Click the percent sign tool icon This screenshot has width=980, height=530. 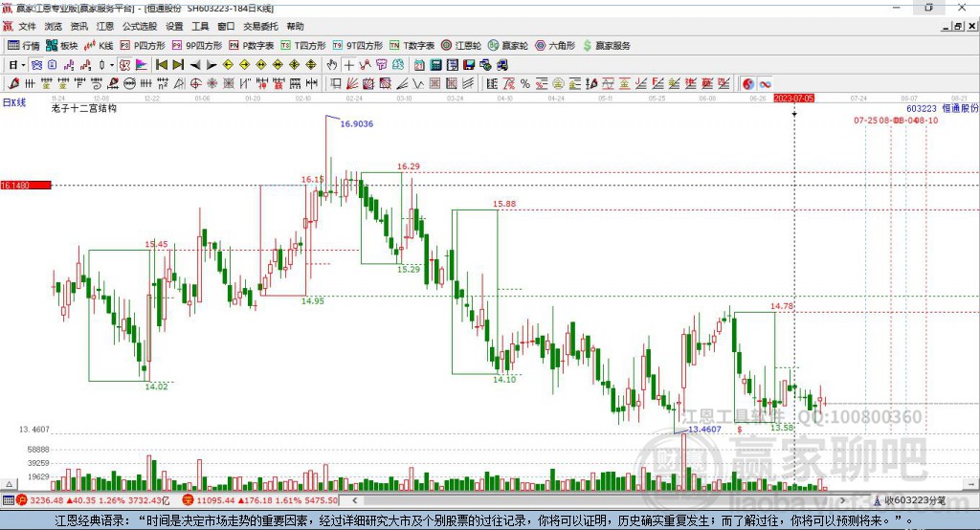pyautogui.click(x=525, y=84)
